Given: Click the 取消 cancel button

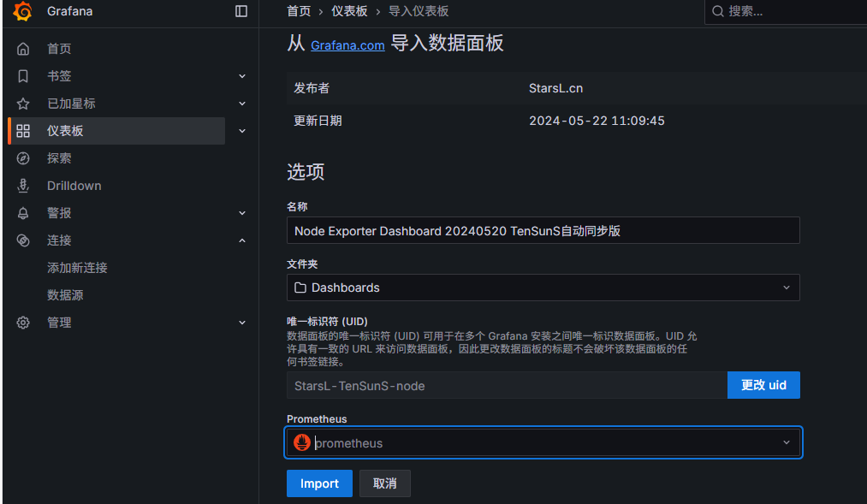Looking at the screenshot, I should pos(385,483).
